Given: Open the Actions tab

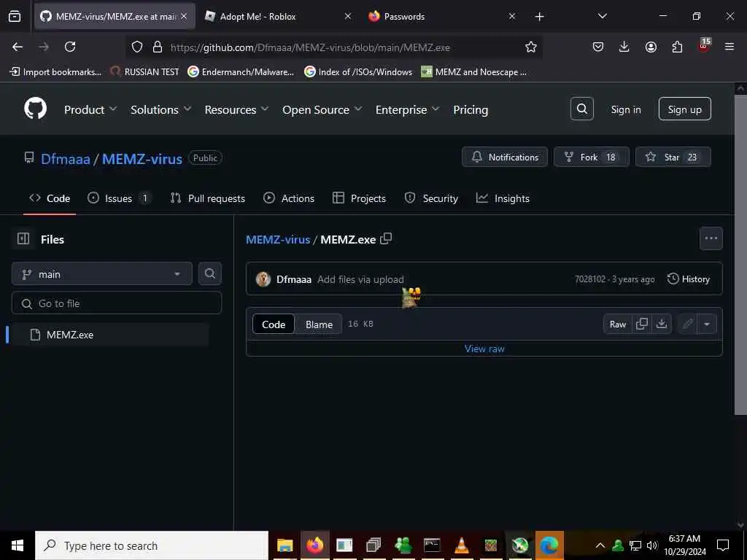Looking at the screenshot, I should [289, 198].
